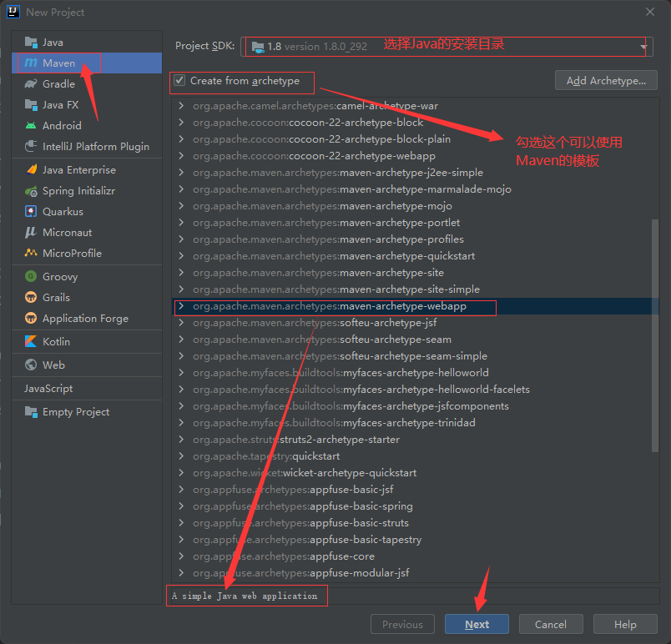The width and height of the screenshot is (671, 644).
Task: Click the Previous button
Action: tap(402, 624)
